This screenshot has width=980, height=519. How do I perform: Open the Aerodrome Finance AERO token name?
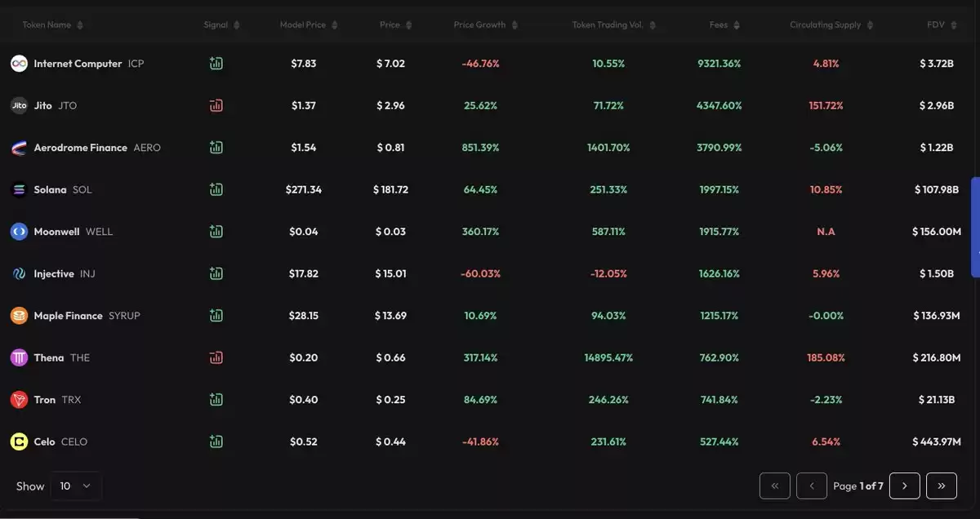point(97,148)
